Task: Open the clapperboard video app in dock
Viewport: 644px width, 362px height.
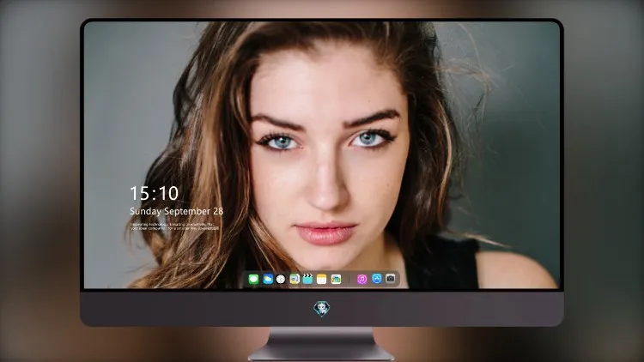Action: coord(307,280)
